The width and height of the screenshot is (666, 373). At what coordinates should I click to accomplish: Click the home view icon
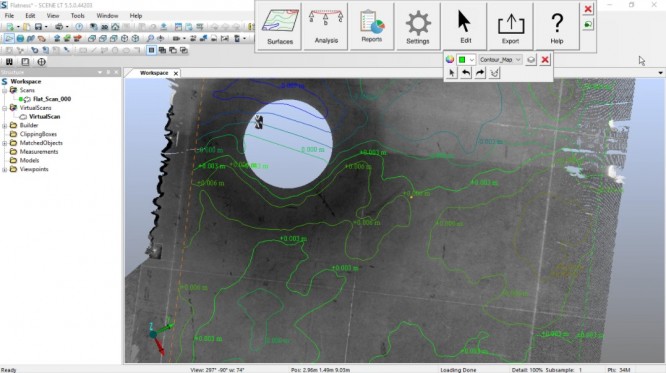pos(115,27)
